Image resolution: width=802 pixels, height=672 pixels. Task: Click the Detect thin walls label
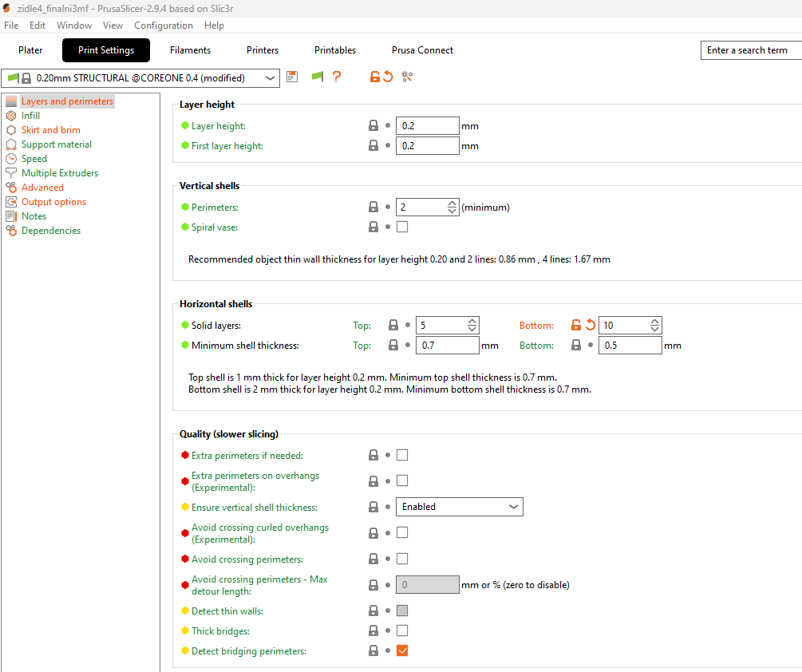[x=227, y=611]
